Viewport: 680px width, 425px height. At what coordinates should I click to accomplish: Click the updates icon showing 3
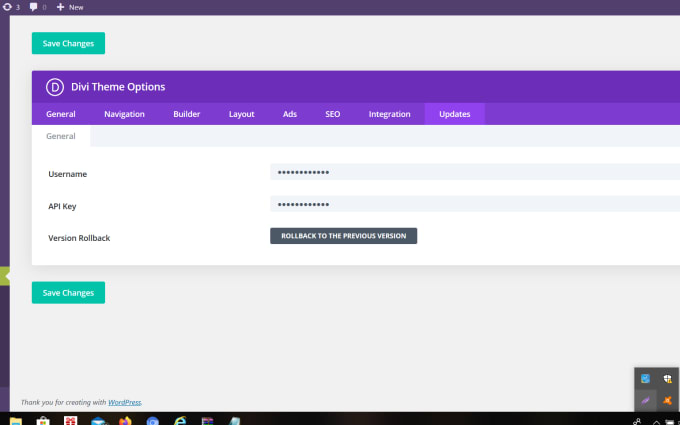tap(11, 7)
